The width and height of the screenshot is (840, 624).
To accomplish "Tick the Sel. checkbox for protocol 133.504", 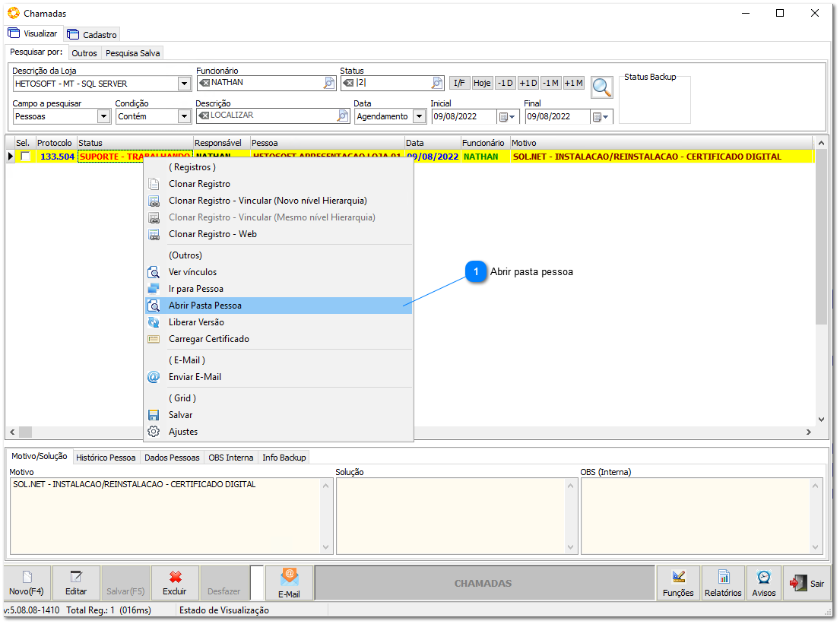I will [x=25, y=157].
